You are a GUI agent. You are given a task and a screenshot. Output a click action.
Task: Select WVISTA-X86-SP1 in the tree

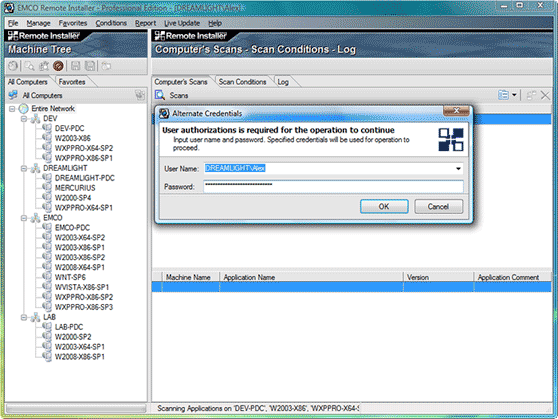tap(82, 287)
